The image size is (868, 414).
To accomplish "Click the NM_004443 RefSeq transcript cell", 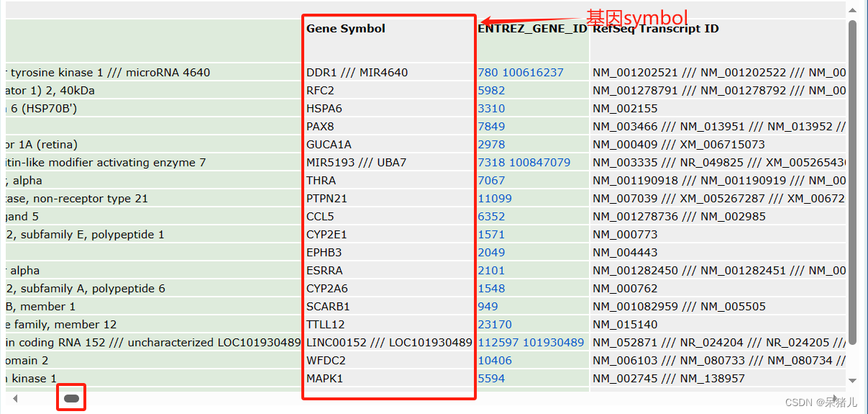I will tap(625, 253).
